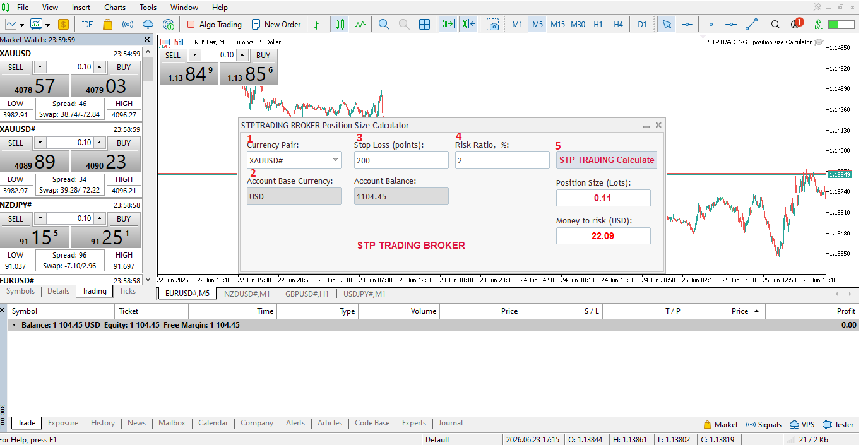
Task: Click graduation cap icon beside position size Calculator
Action: point(819,42)
